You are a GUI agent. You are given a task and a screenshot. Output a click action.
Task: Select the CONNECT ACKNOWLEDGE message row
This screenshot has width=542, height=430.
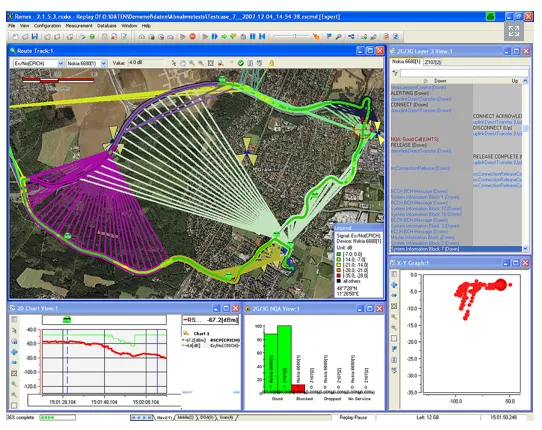pyautogui.click(x=497, y=116)
